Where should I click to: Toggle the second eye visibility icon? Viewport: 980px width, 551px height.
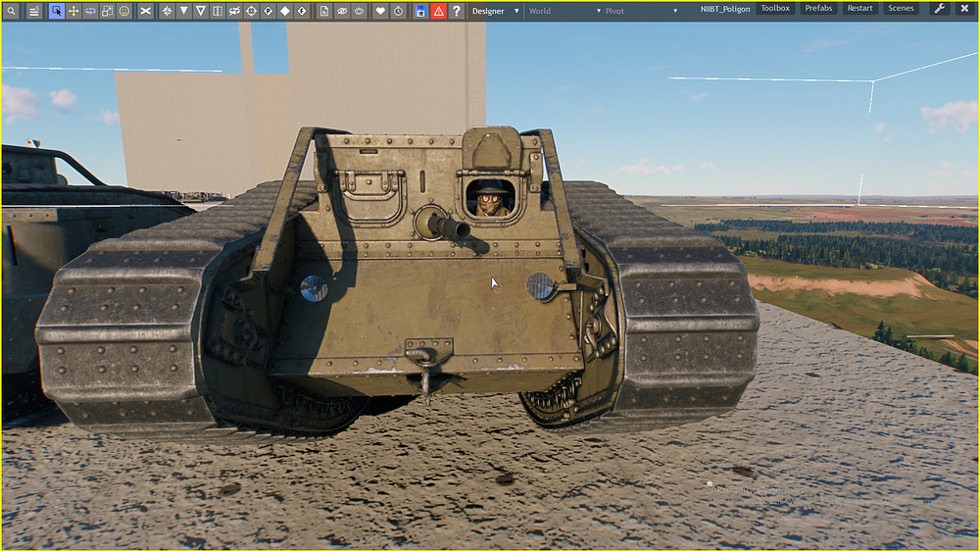point(359,11)
